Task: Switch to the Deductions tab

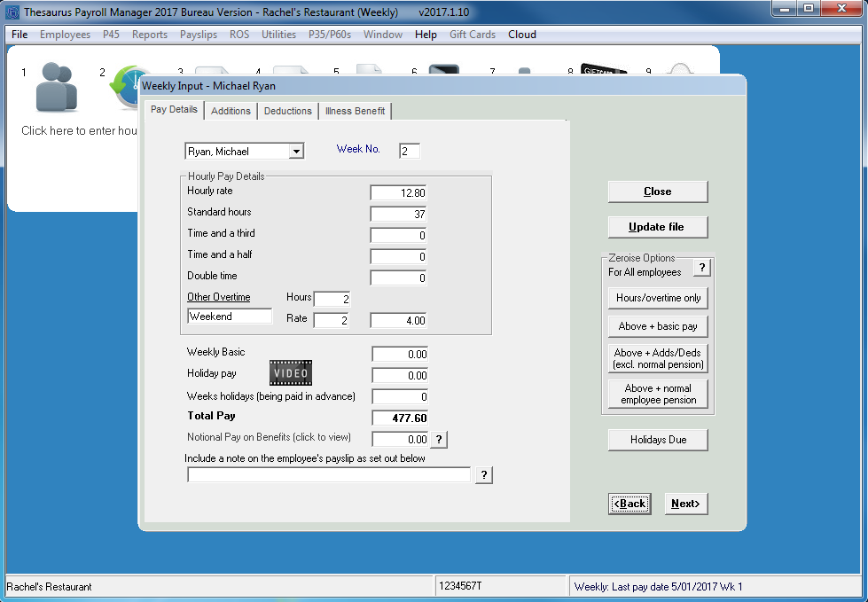Action: pyautogui.click(x=288, y=111)
